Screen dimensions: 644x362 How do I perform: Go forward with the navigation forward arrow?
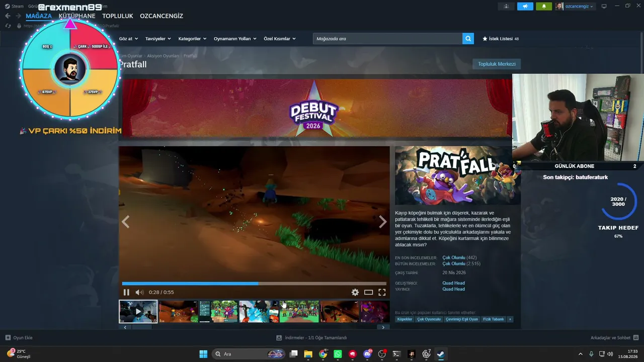[18, 16]
